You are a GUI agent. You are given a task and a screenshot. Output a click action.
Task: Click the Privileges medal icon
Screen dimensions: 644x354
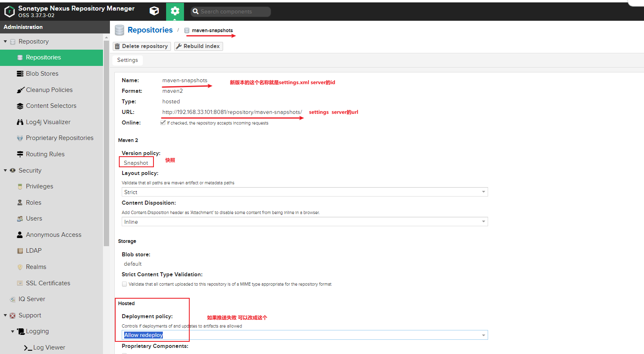pos(20,186)
